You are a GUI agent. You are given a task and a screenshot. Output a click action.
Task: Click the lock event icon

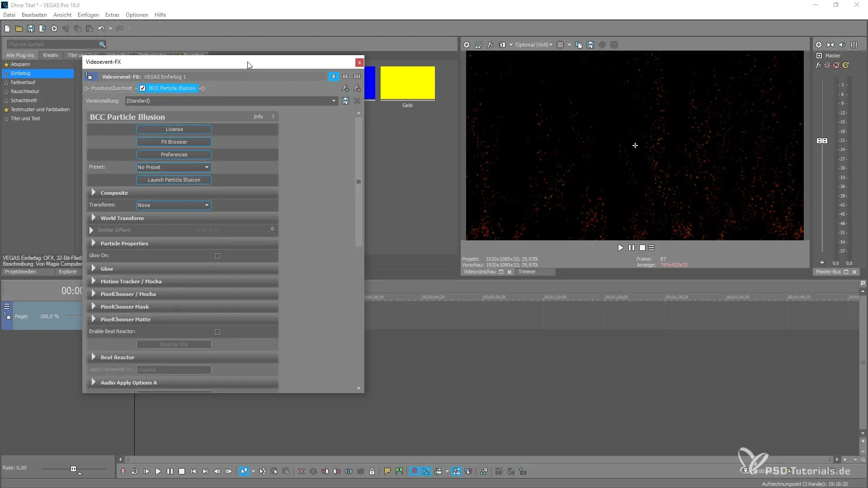[x=372, y=471]
